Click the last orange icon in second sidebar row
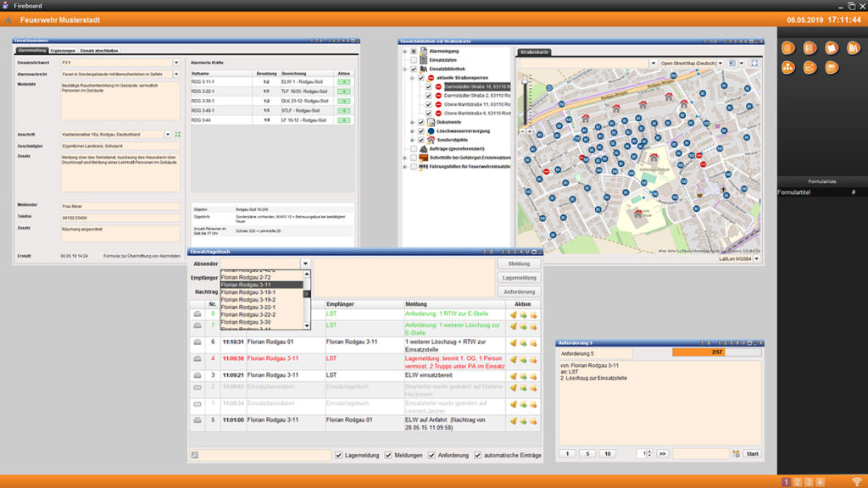Viewport: 868px width, 488px height. tap(832, 68)
